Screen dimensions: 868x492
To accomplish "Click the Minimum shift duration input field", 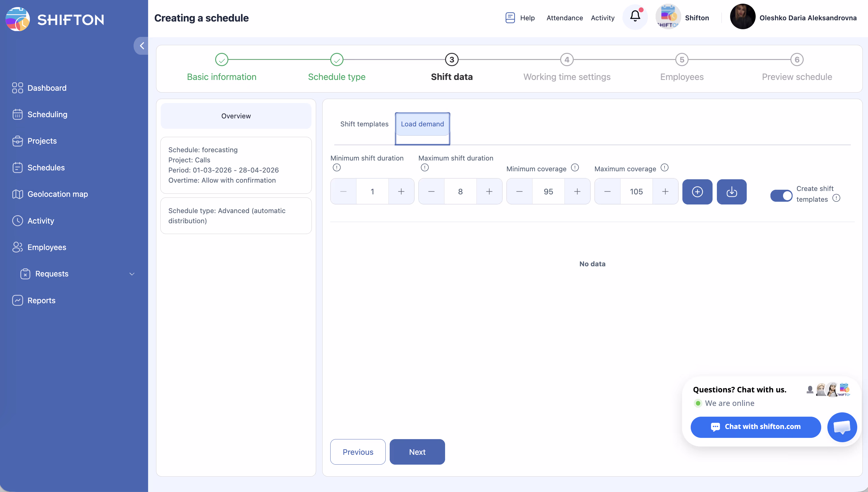I will pyautogui.click(x=372, y=192).
